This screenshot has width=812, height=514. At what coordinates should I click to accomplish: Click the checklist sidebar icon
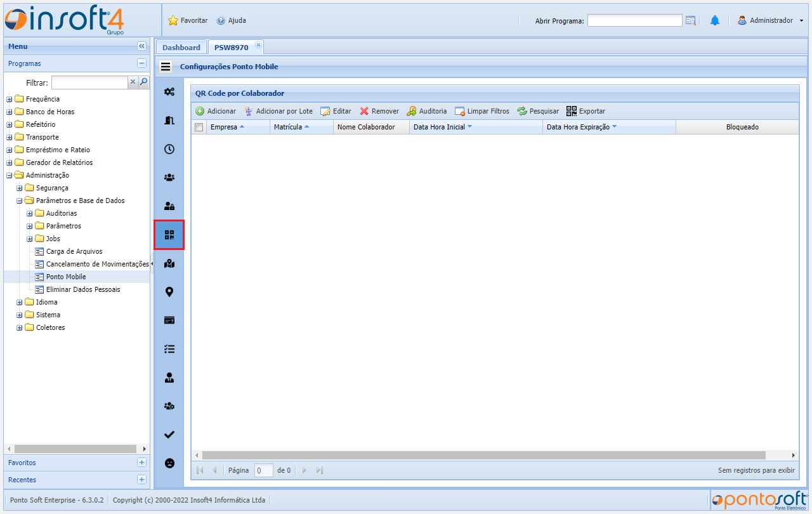pyautogui.click(x=169, y=349)
